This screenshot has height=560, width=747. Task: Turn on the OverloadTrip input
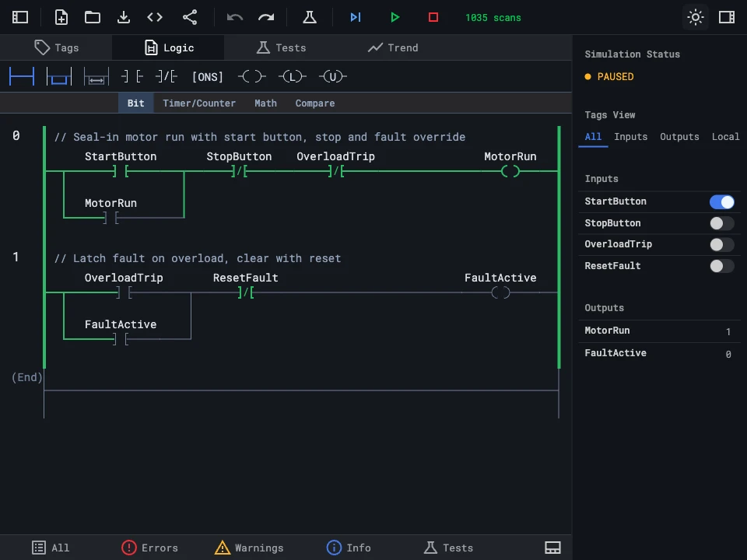721,244
